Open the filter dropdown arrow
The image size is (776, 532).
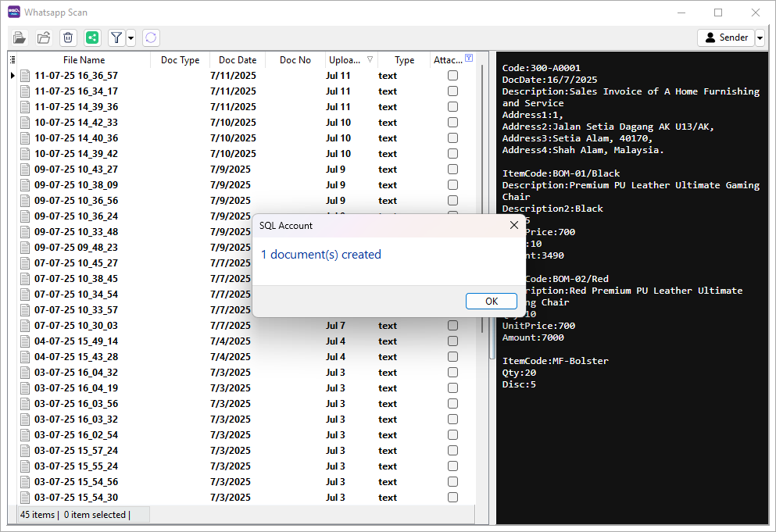point(131,37)
